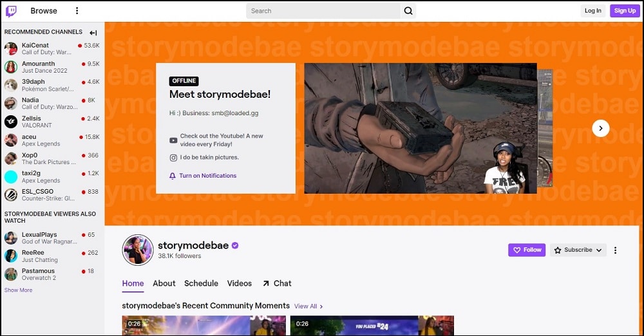Open the main featured video thumbnail
Image resolution: width=644 pixels, height=336 pixels.
pyautogui.click(x=420, y=128)
